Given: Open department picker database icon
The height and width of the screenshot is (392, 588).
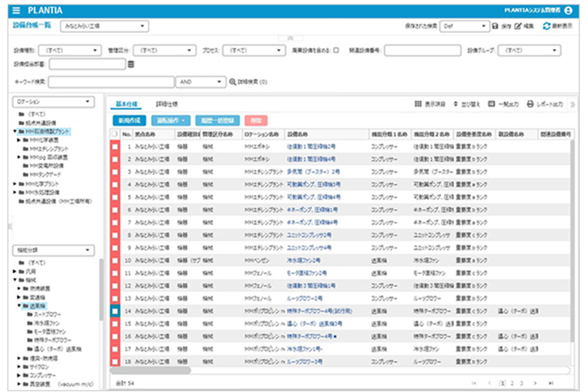Looking at the screenshot, I should [x=131, y=65].
